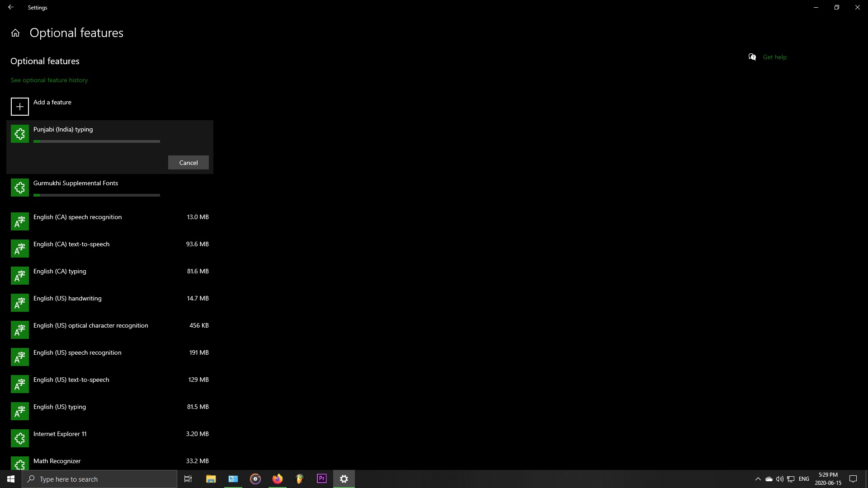
Task: Click the back arrow in Settings
Action: pyautogui.click(x=11, y=7)
